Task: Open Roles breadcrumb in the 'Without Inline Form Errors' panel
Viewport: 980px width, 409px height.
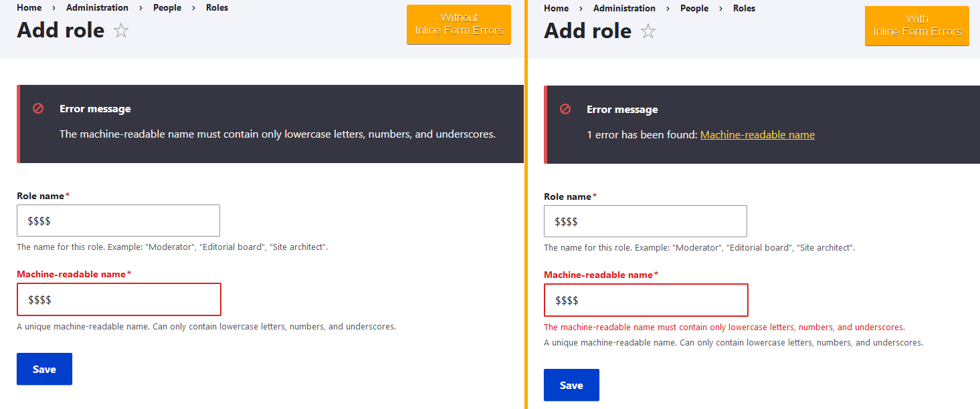Action: [217, 8]
